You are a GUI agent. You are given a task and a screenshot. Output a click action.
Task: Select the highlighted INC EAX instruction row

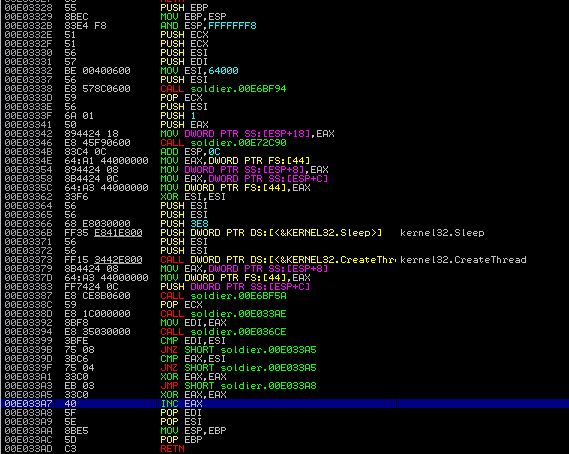[x=285, y=404]
